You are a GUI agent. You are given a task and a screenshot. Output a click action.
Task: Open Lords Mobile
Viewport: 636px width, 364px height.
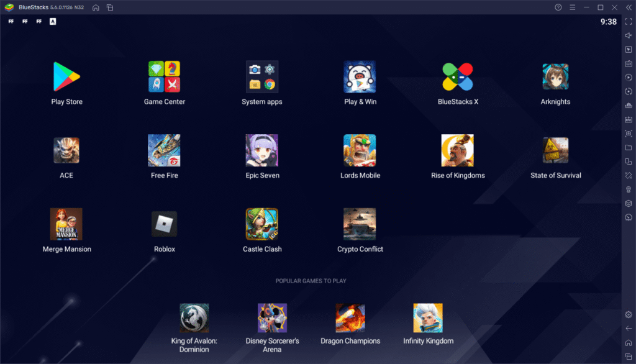[360, 150]
